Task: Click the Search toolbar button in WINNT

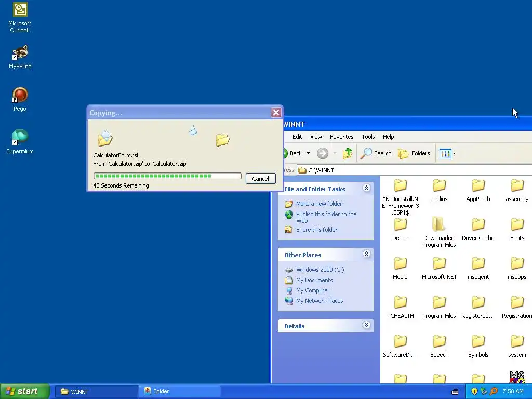Action: (x=376, y=153)
